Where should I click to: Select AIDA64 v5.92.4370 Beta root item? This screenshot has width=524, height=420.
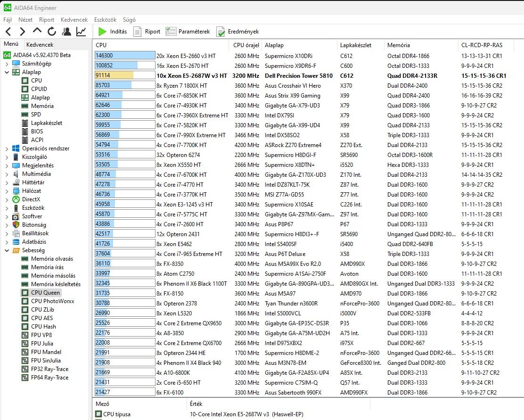point(37,55)
